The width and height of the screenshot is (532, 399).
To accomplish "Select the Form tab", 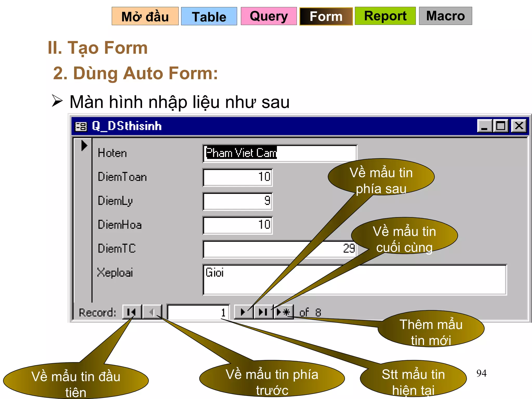I will pos(326,16).
